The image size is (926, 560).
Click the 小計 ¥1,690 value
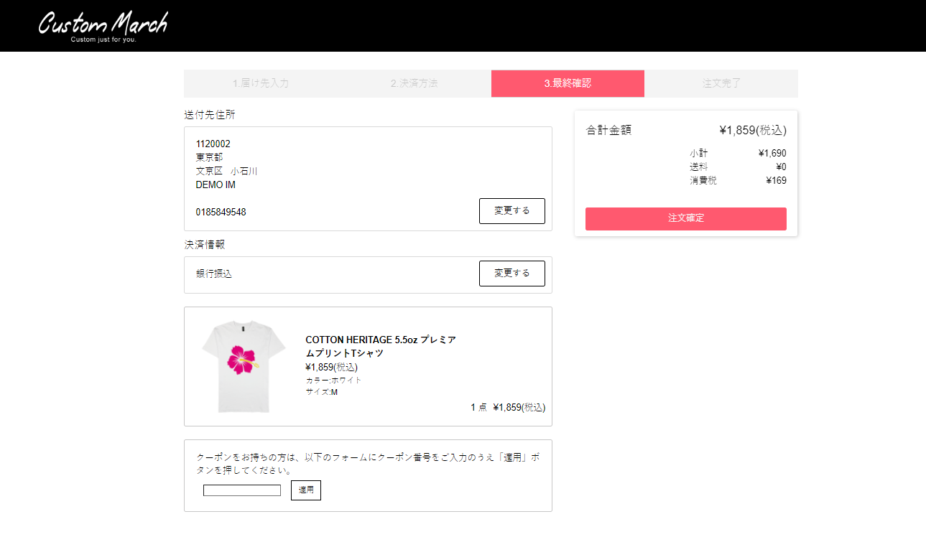click(x=772, y=153)
